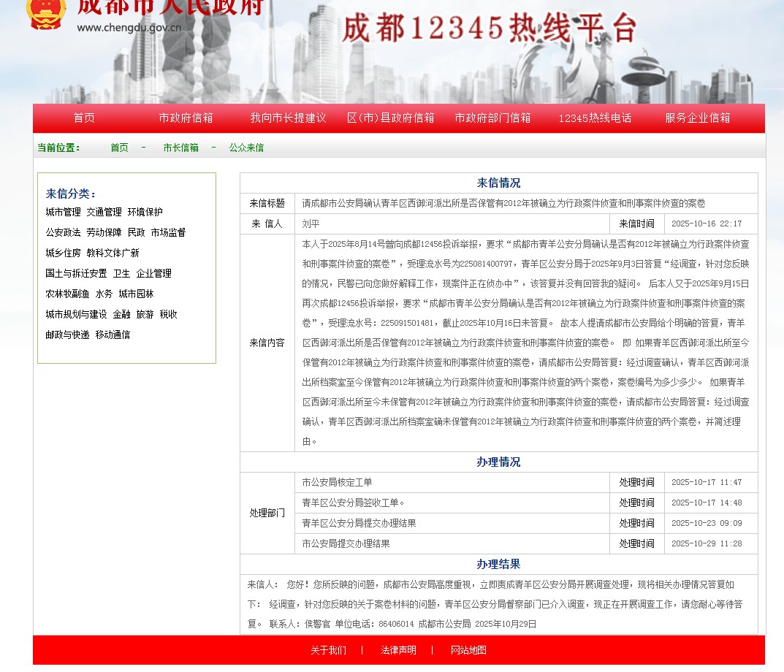This screenshot has width=784, height=672.
Task: Open the 首页 navigation menu item
Action: (84, 118)
